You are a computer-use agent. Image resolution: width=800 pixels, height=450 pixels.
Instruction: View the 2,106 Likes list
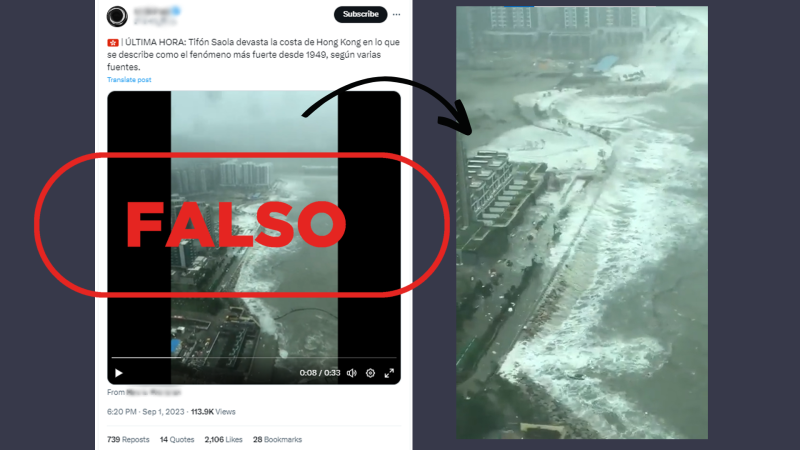coord(223,439)
